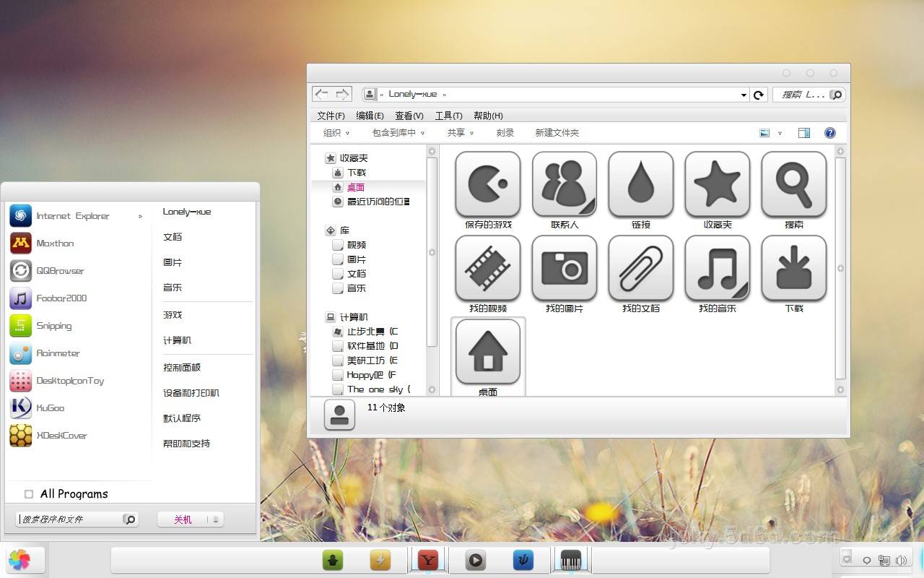924x578 pixels.
Task: Open the shutdown options arrow
Action: point(215,519)
